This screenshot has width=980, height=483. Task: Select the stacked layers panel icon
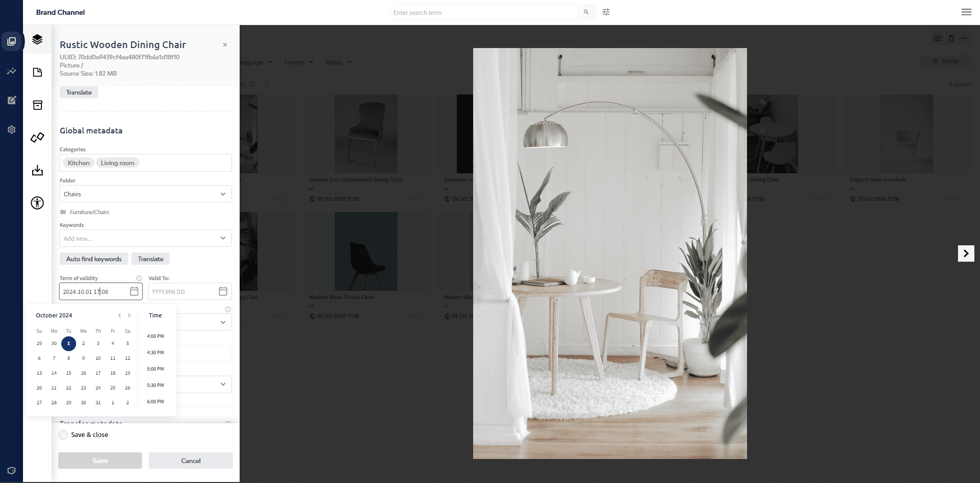point(37,39)
